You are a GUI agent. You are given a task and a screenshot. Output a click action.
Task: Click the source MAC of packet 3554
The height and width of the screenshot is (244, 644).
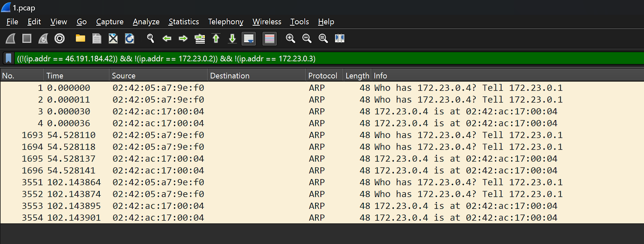(x=158, y=218)
